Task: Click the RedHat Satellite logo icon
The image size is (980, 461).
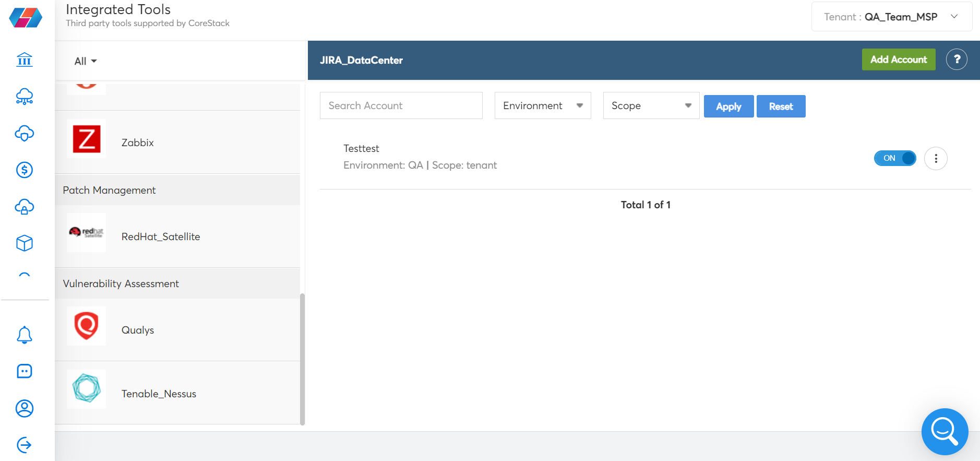Action: pyautogui.click(x=87, y=232)
